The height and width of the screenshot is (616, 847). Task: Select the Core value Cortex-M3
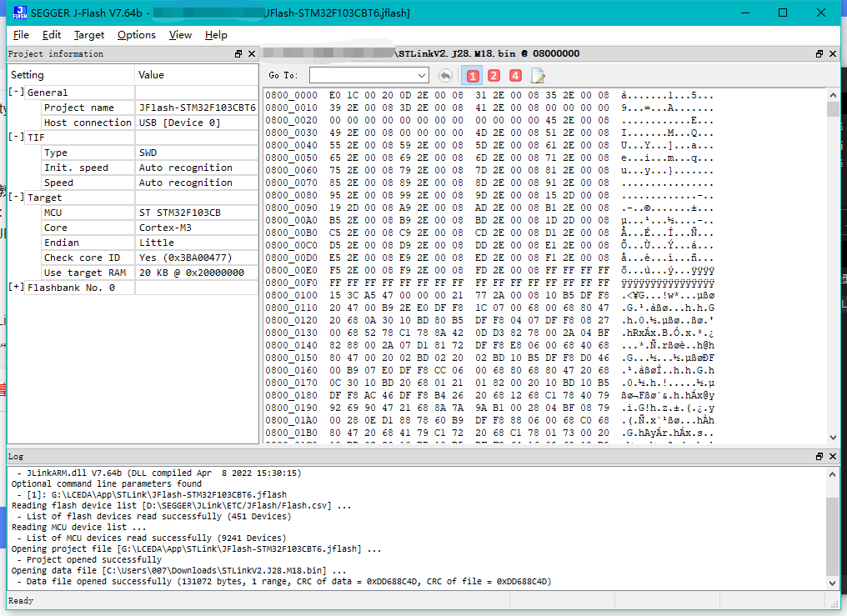coord(165,228)
